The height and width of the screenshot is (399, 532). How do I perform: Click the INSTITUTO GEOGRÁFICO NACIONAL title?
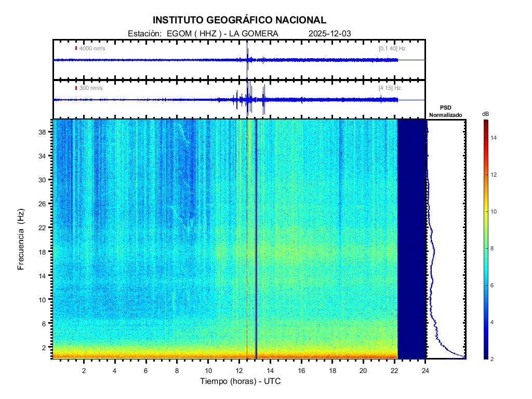pyautogui.click(x=240, y=20)
